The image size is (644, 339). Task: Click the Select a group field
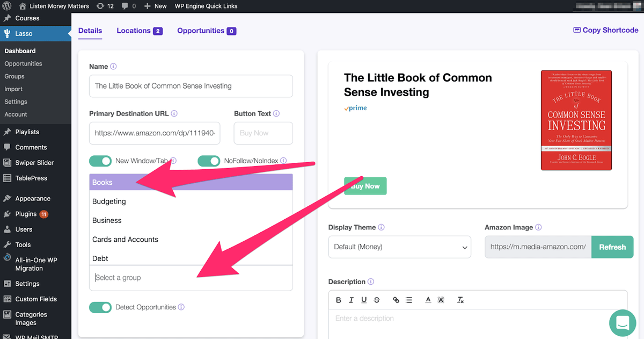(191, 278)
